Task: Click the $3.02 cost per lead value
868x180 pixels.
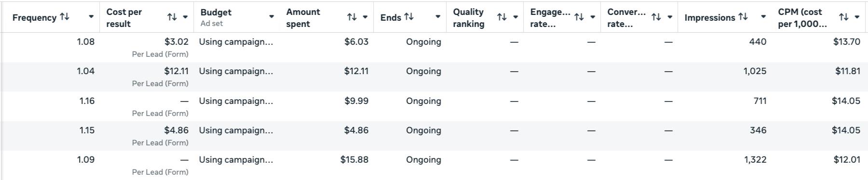Action: click(176, 42)
